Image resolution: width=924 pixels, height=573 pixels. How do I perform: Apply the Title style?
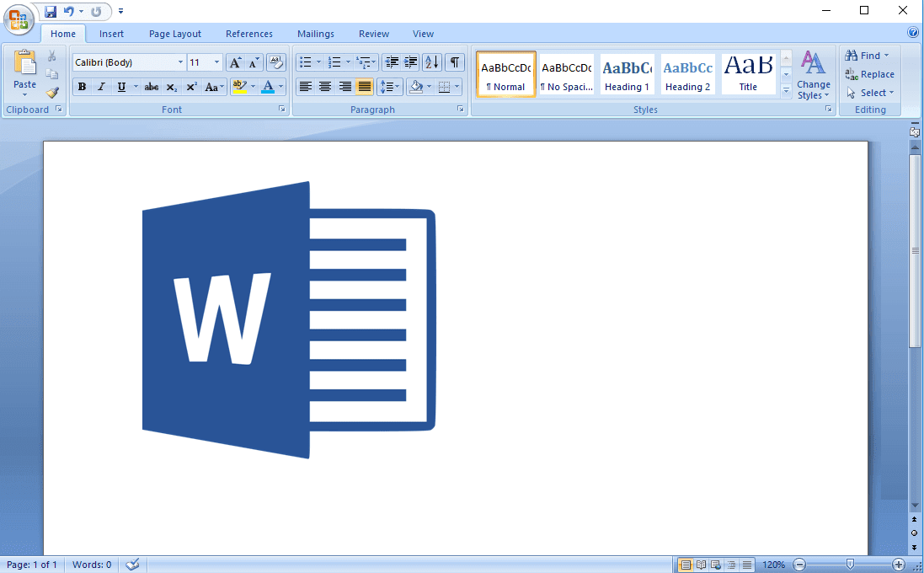click(749, 73)
